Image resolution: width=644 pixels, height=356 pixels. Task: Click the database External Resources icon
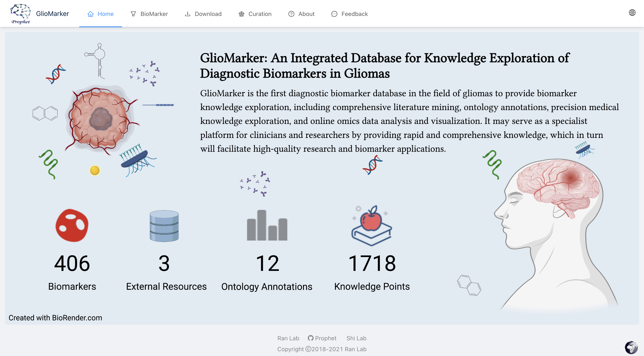164,226
